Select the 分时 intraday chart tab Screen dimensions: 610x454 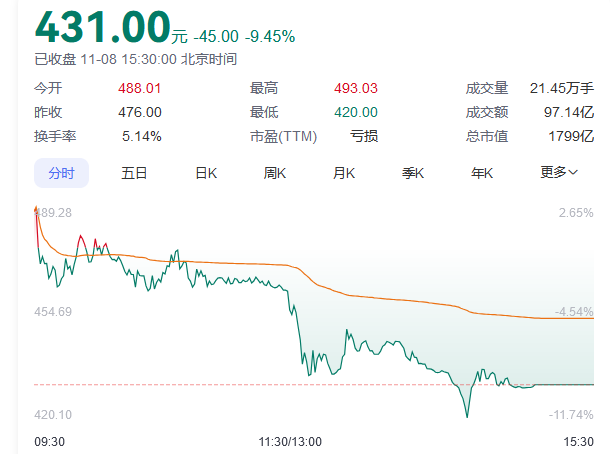click(x=61, y=173)
